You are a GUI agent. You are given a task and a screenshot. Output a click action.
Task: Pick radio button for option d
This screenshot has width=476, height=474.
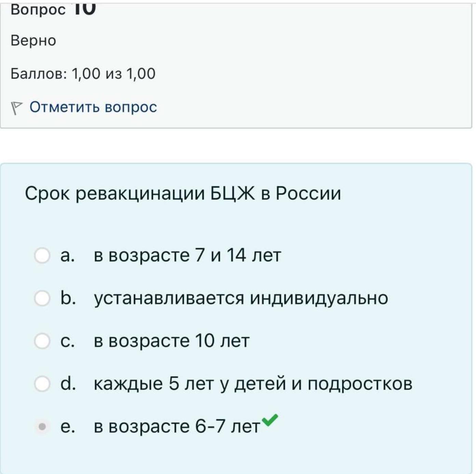point(42,383)
